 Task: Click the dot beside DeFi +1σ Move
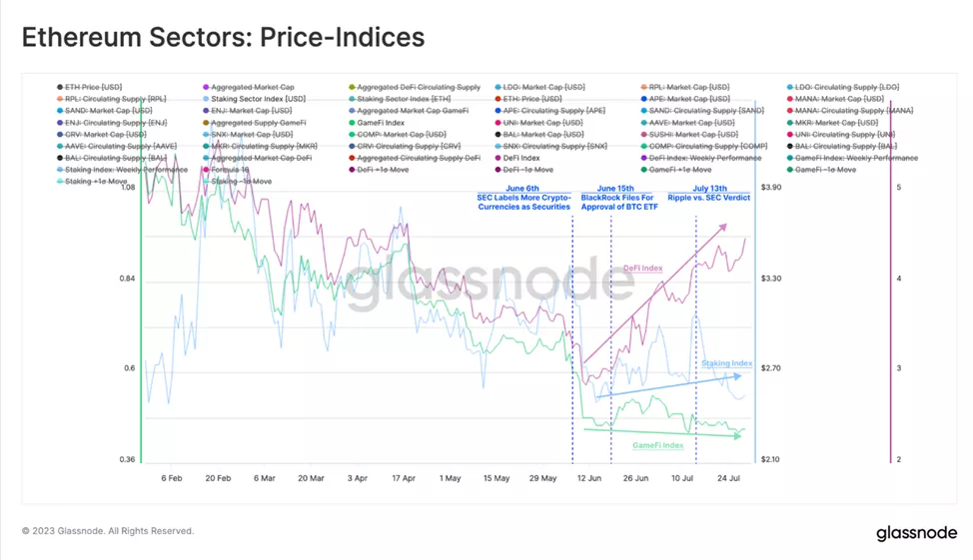click(x=353, y=171)
